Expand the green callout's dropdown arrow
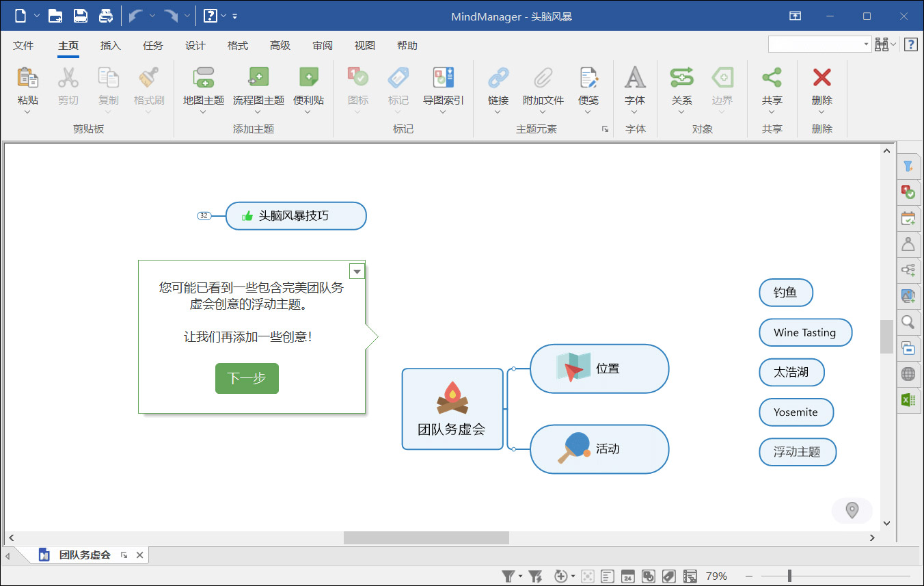 357,271
